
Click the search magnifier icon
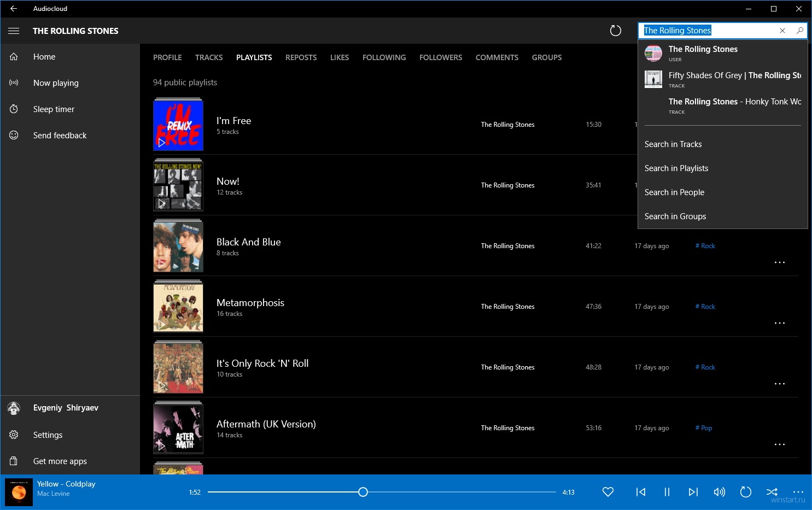(799, 31)
